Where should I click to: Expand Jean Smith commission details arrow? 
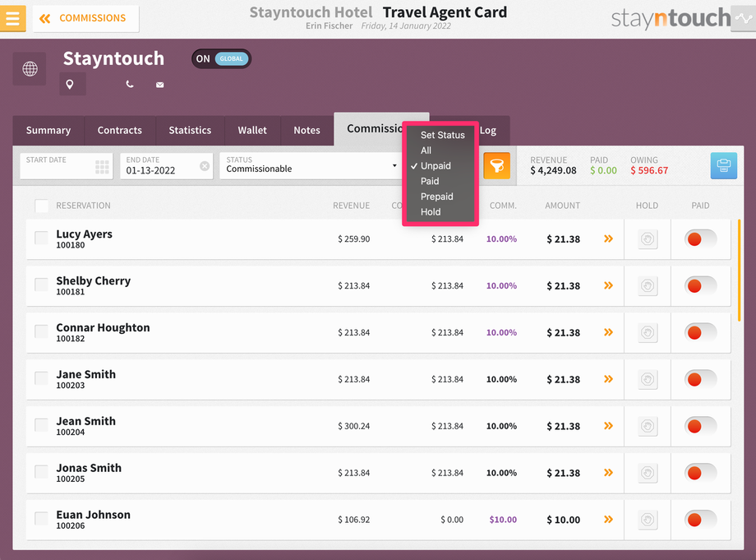(x=608, y=426)
